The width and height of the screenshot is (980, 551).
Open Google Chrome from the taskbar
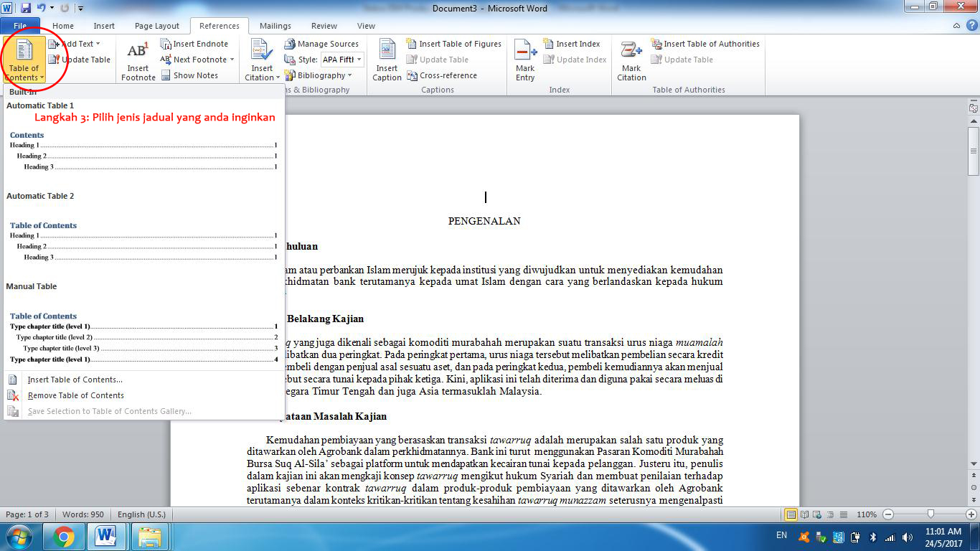pos(63,537)
